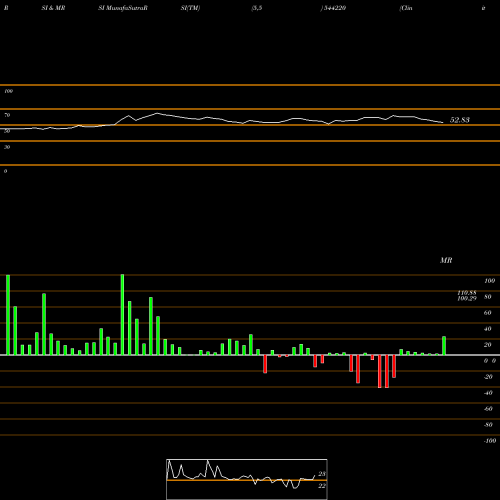Click MR axis label 20
Screen dimensions: 500x500
click(488, 345)
